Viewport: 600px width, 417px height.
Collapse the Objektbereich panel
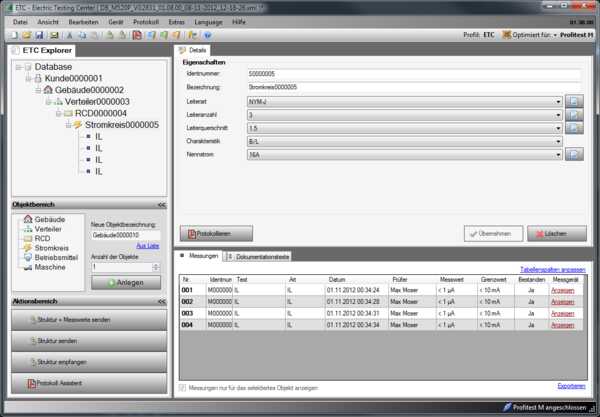pos(161,204)
